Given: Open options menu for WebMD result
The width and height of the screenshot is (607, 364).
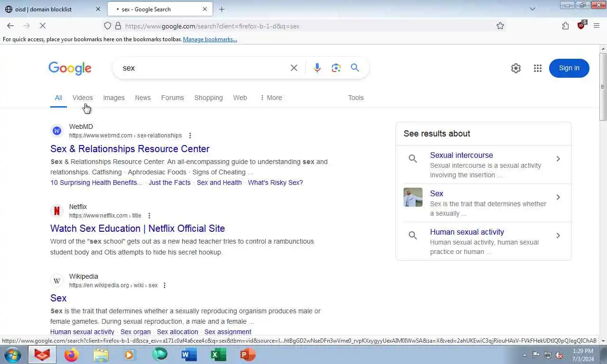Looking at the screenshot, I should 190,136.
